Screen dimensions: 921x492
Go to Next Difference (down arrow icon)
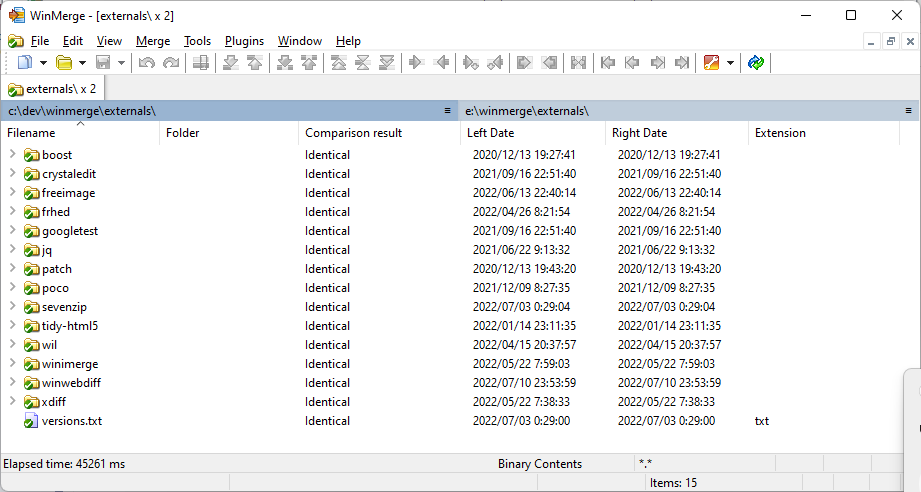click(231, 62)
